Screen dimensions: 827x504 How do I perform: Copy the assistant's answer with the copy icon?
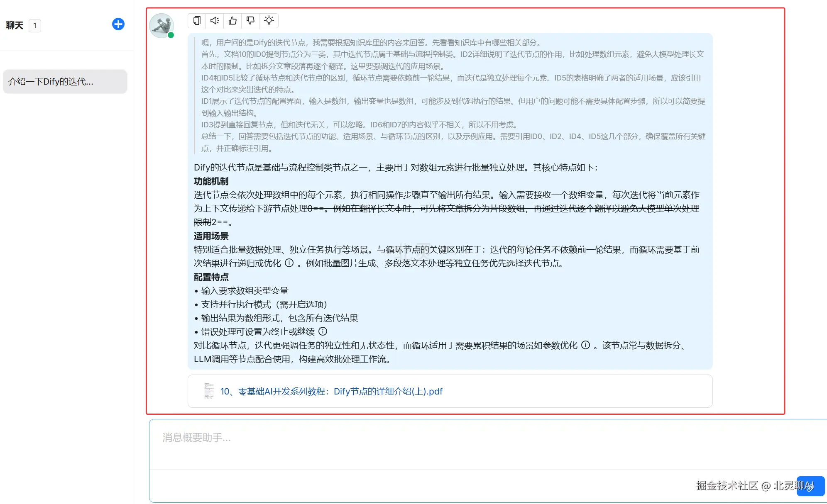(x=197, y=20)
